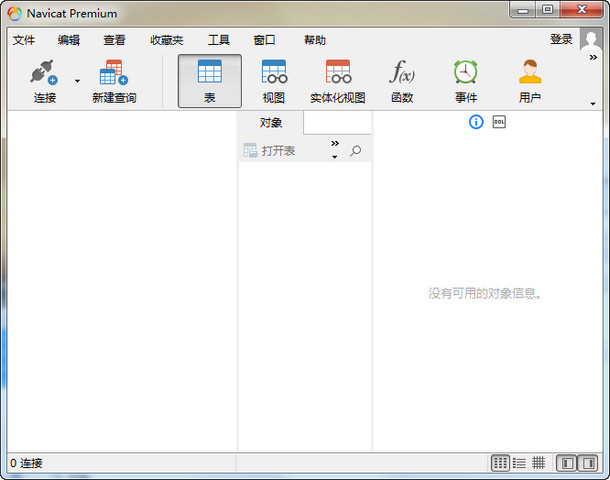Open the 文件 menu
The width and height of the screenshot is (610, 480).
24,40
